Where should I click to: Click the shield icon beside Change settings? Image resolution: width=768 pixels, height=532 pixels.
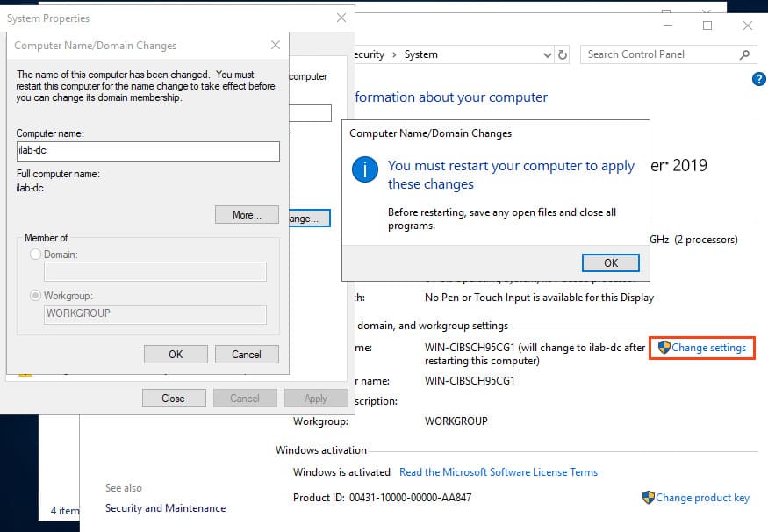tap(664, 348)
